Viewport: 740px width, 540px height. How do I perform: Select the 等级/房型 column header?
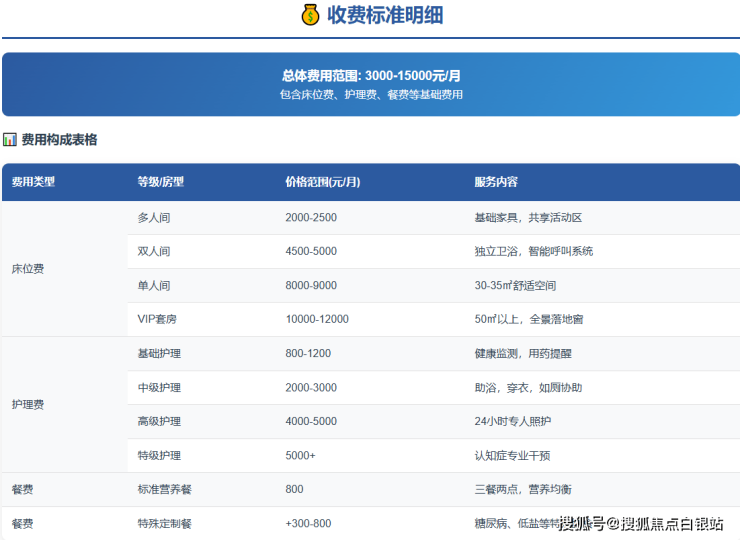tap(160, 182)
